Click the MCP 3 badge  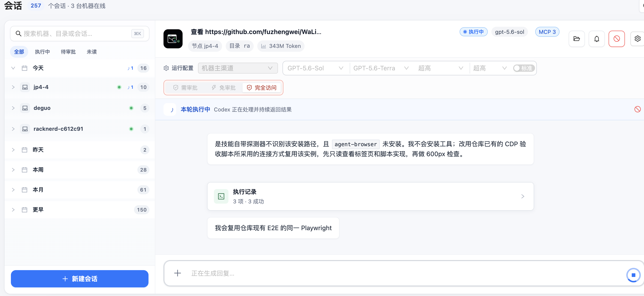(x=547, y=32)
